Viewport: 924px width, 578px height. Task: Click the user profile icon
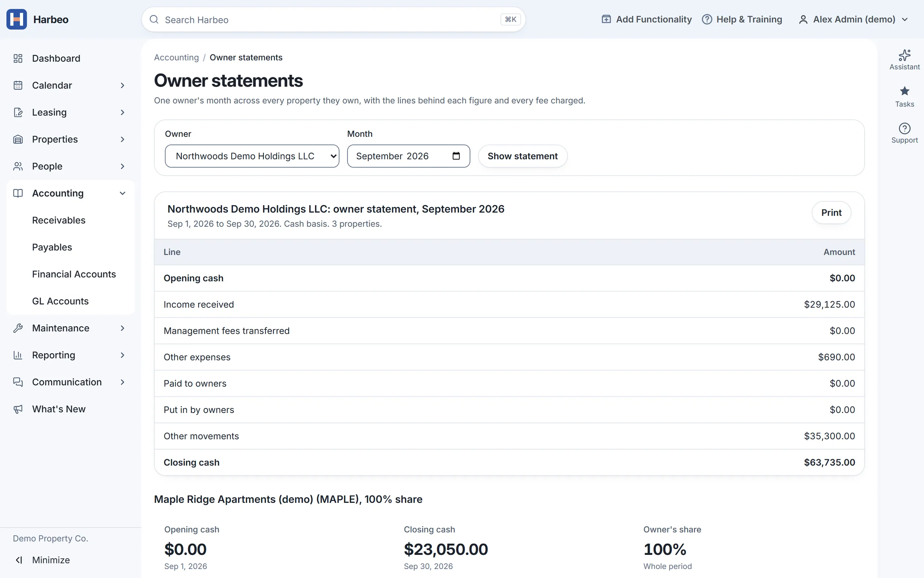point(803,20)
